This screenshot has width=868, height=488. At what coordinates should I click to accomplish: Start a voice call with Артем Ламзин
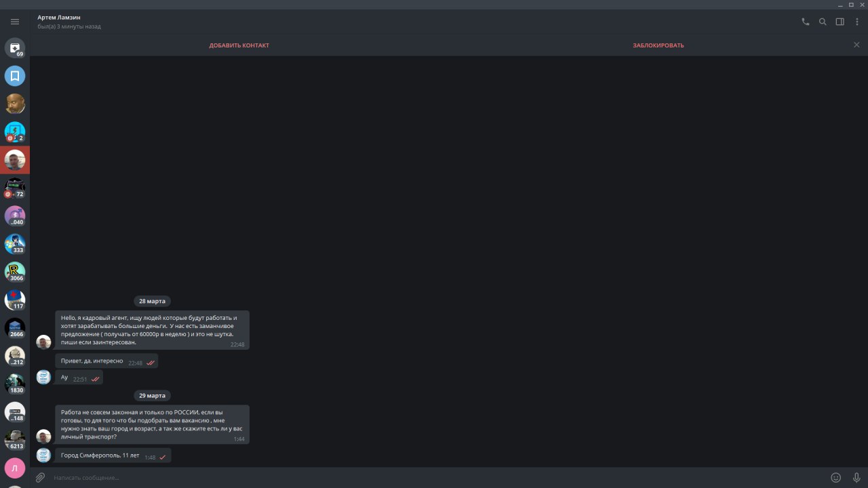(806, 22)
